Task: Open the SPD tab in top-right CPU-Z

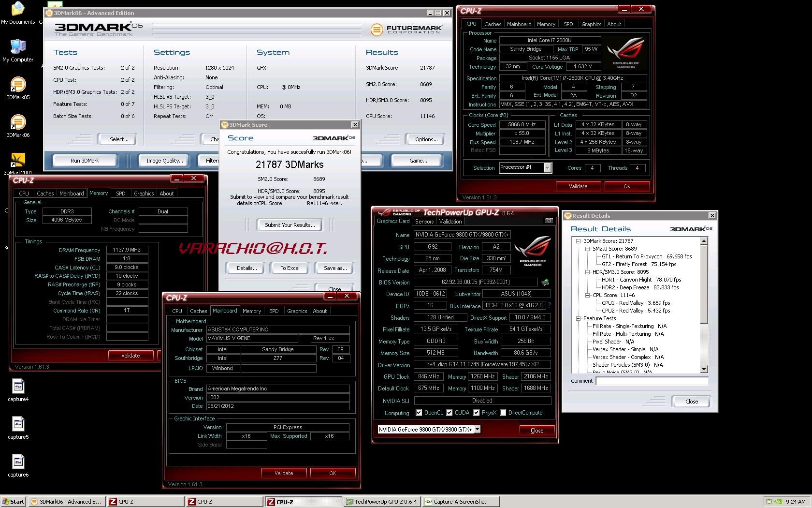Action: [568, 24]
